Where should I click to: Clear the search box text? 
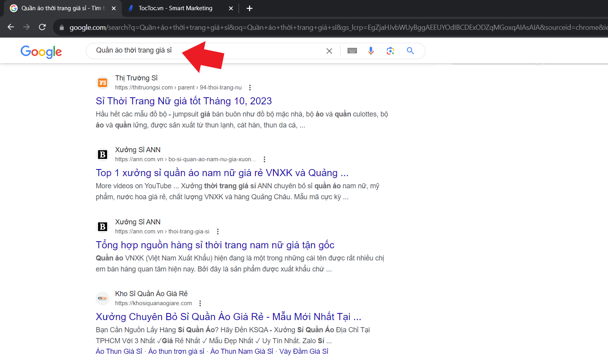click(329, 51)
